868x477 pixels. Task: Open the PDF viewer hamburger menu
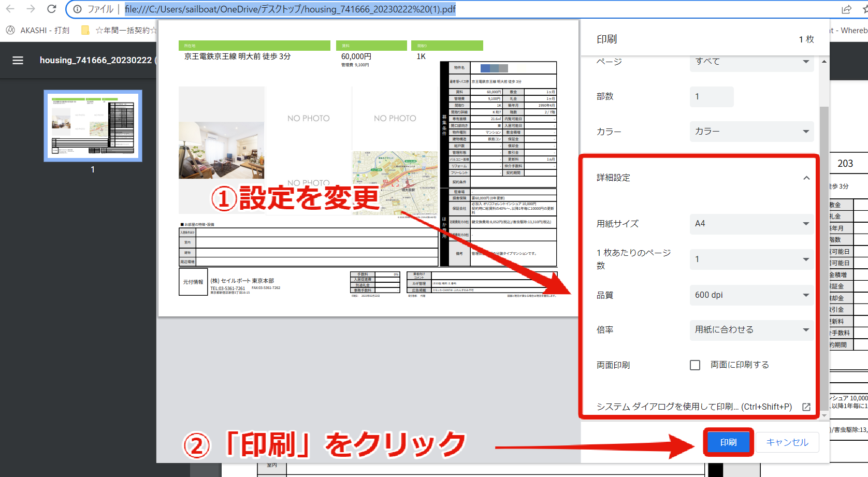click(18, 60)
